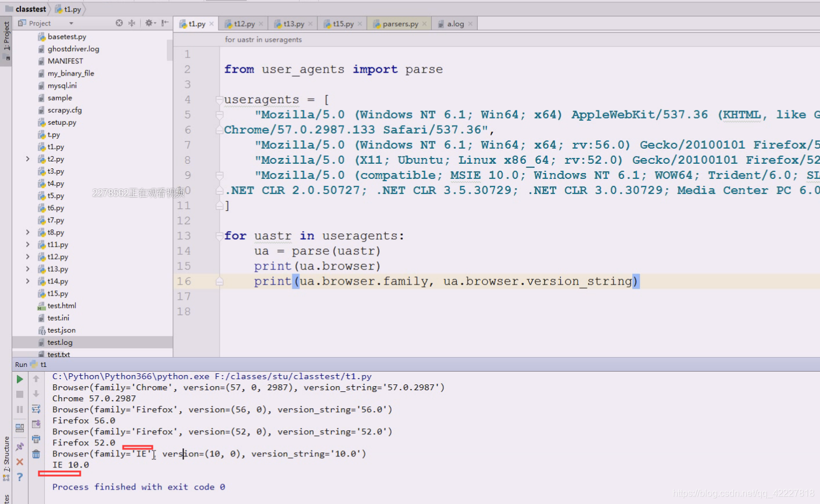Click the line number 2 gutter
The image size is (820, 504).
tap(187, 70)
